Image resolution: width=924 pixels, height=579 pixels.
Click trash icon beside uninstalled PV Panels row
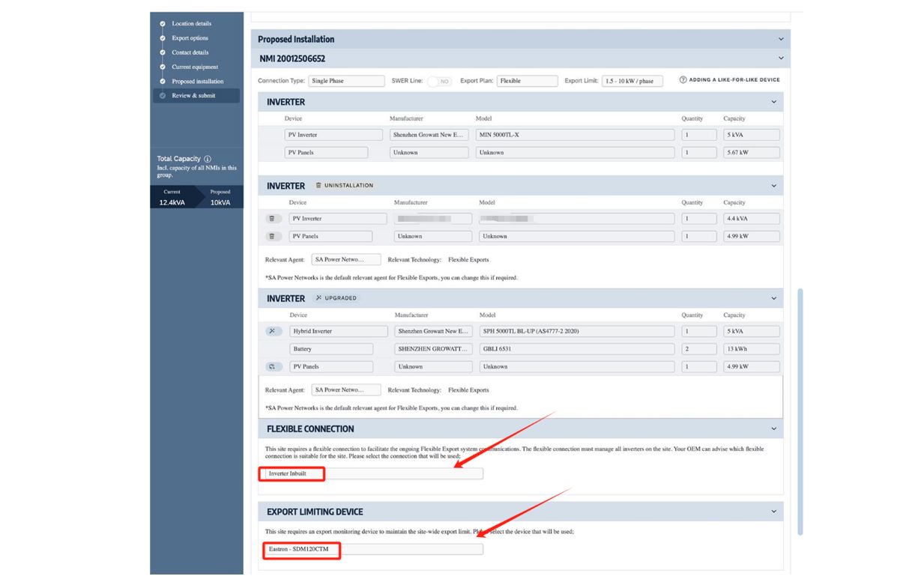(x=271, y=236)
